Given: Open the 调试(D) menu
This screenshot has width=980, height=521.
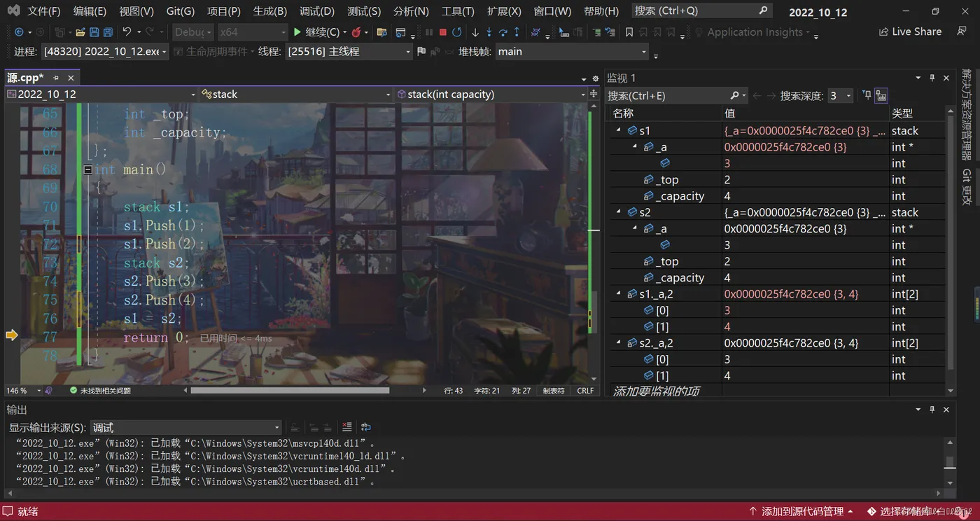Looking at the screenshot, I should pos(317,11).
